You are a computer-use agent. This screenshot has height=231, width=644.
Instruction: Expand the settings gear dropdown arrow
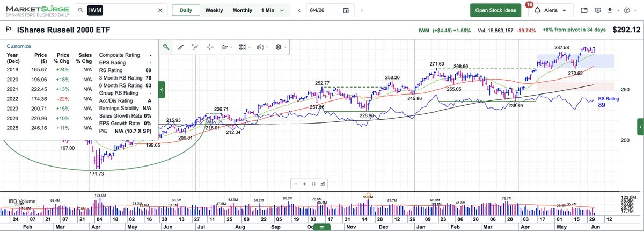286,47
